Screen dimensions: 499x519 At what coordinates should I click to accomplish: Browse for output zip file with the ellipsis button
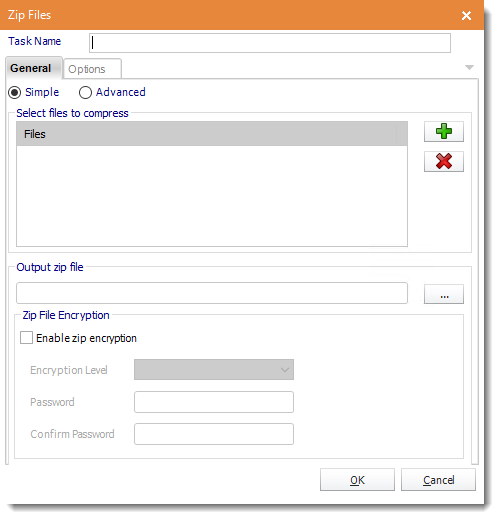(444, 294)
